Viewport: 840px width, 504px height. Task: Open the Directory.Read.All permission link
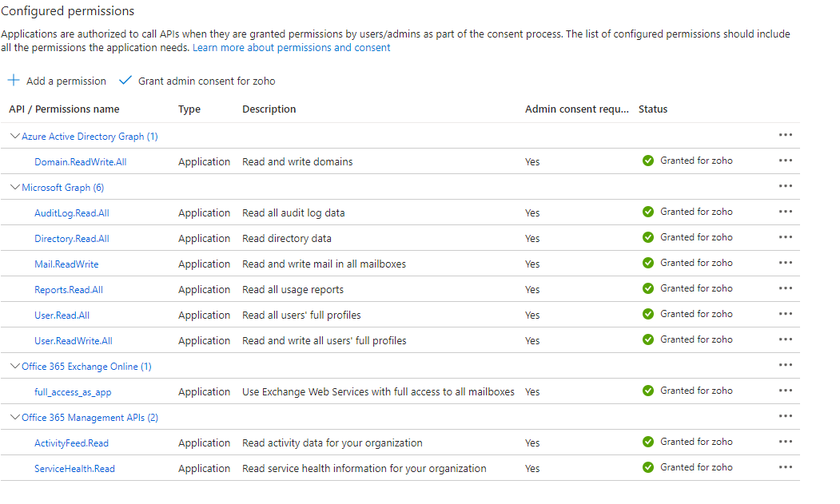tap(72, 239)
